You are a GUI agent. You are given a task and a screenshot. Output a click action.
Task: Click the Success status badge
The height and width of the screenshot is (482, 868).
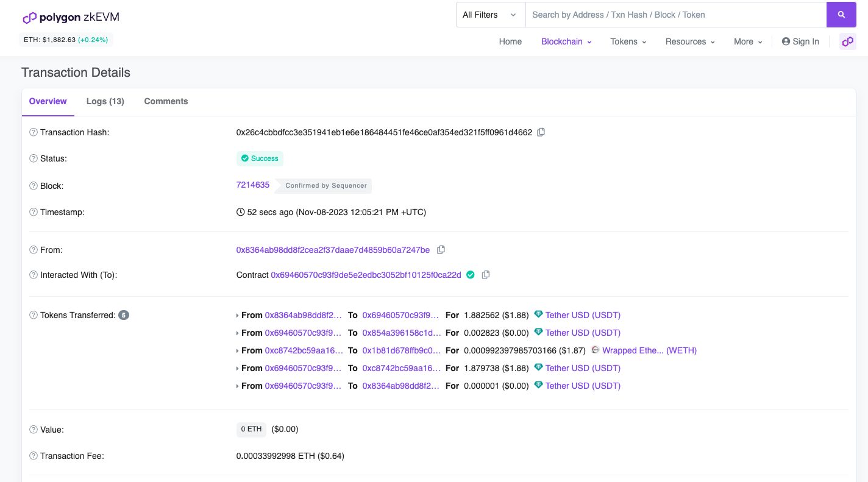pos(260,158)
